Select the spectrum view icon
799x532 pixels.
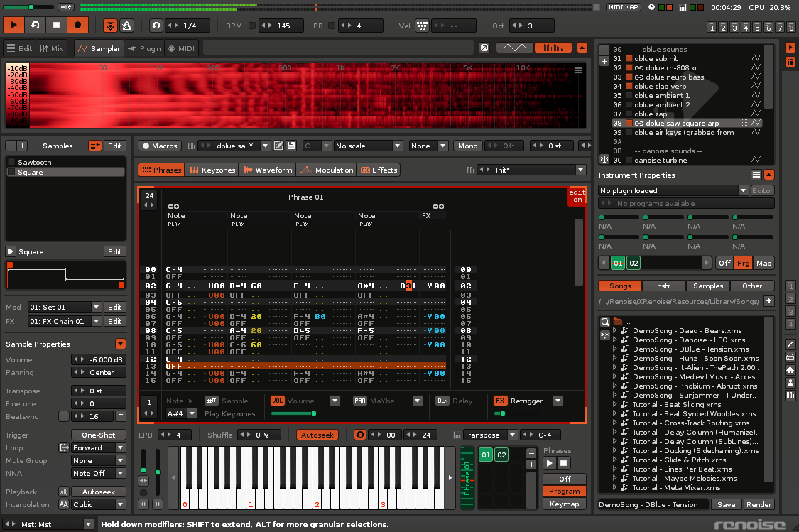[553, 48]
